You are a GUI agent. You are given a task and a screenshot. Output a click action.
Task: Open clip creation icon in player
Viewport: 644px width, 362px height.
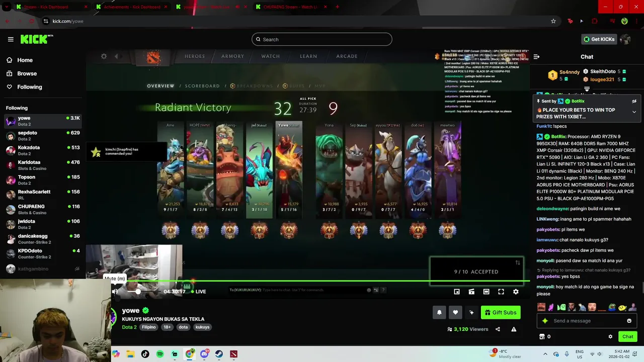click(471, 292)
